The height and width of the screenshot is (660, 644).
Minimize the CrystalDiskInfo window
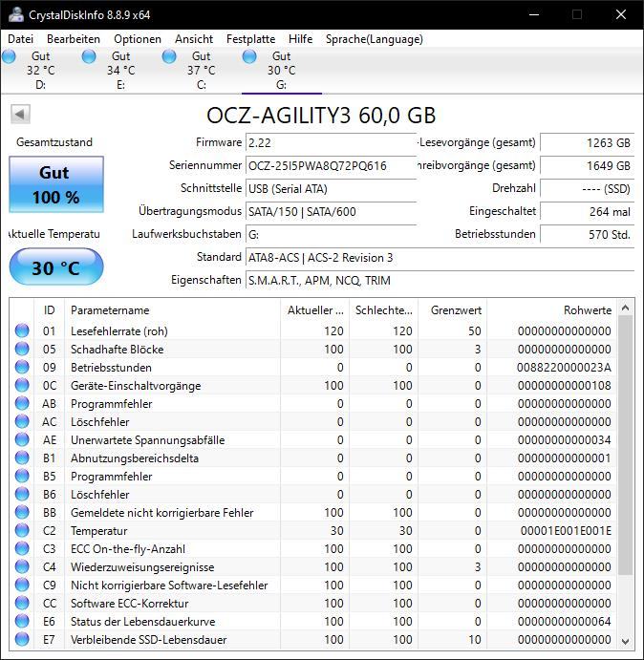pos(534,14)
